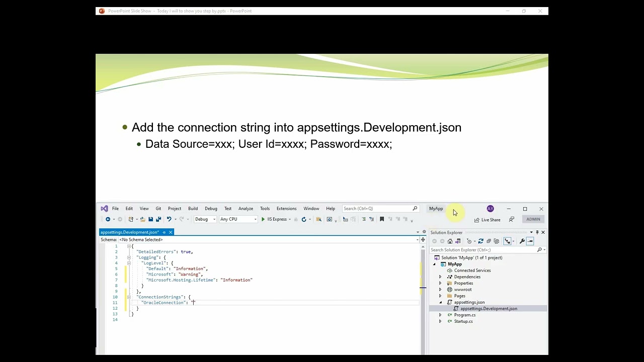The height and width of the screenshot is (362, 644).
Task: Pin the appsettings.Development.json tab
Action: [164, 232]
